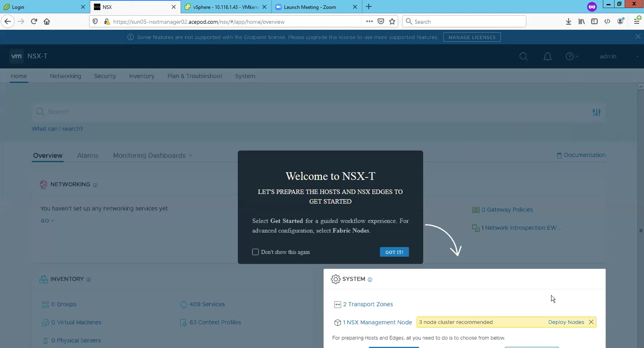Open the Downloads arrow icon
This screenshot has width=644, height=348.
click(568, 22)
